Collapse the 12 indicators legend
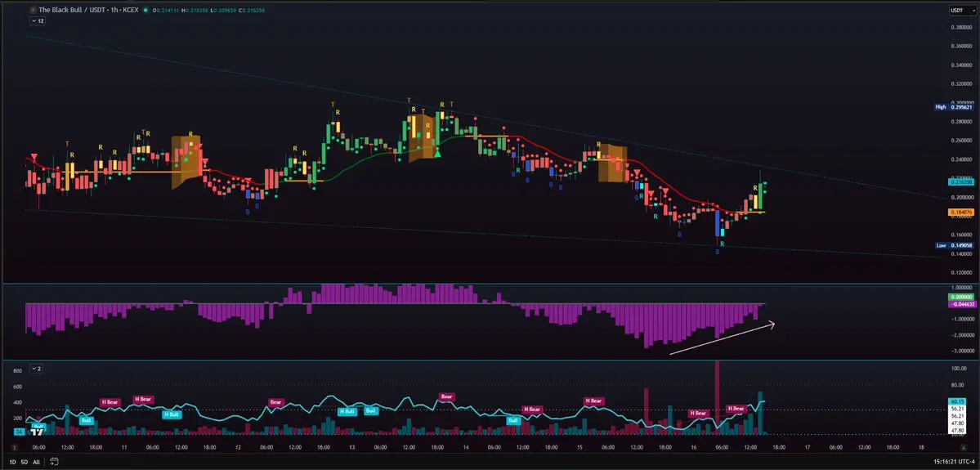 click(38, 21)
